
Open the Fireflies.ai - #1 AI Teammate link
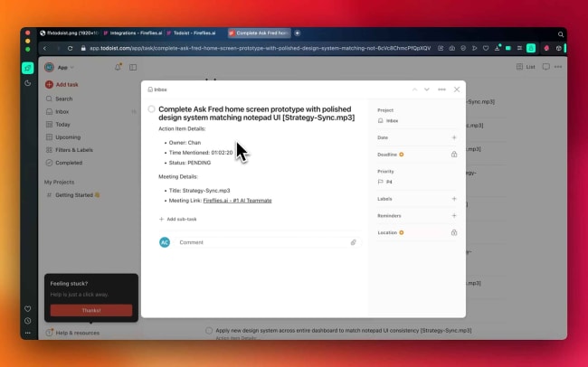click(237, 201)
